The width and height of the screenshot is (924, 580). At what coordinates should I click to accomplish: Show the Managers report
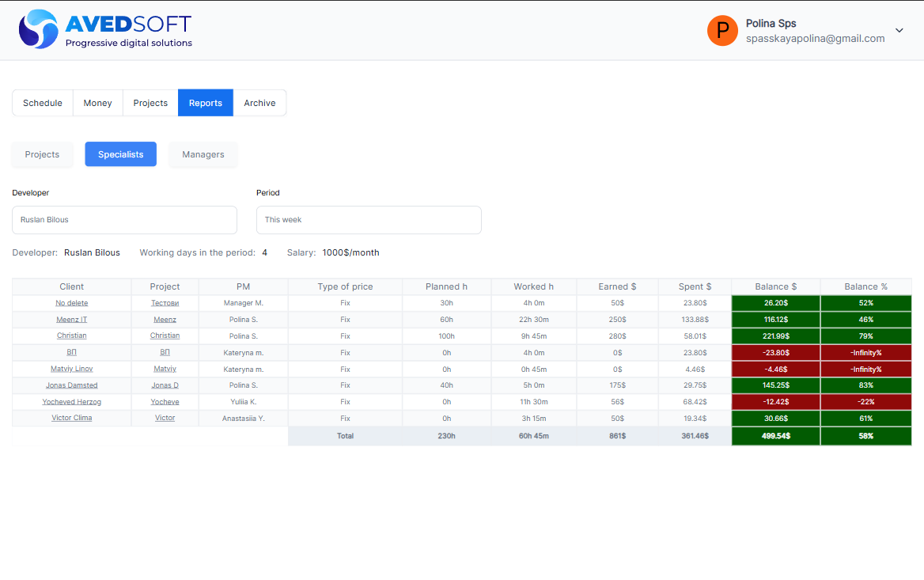pyautogui.click(x=203, y=154)
